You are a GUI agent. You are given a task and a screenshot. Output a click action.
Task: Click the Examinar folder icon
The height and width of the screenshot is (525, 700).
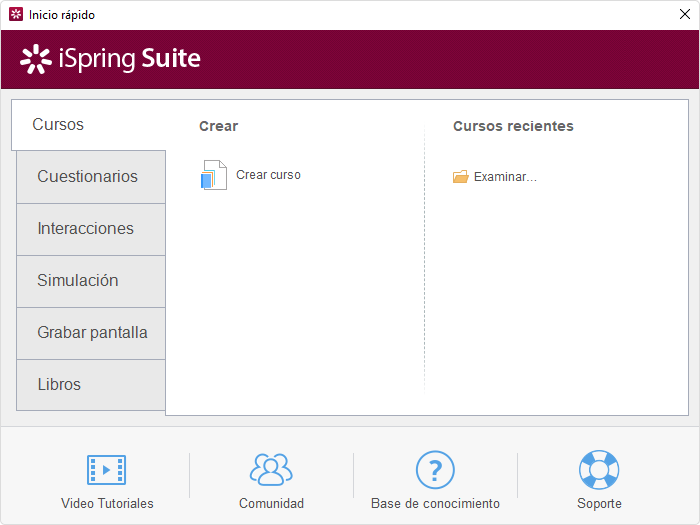(x=460, y=177)
